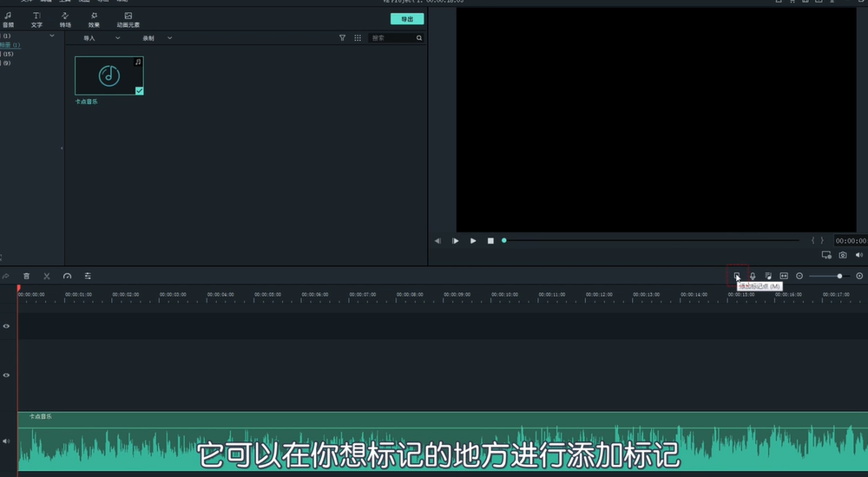
Task: Select the (15) folder row
Action: coord(7,54)
